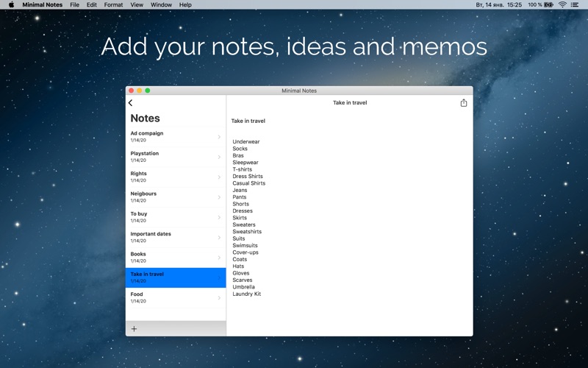Expand chevron for Rights note
The height and width of the screenshot is (368, 588).
coord(219,177)
